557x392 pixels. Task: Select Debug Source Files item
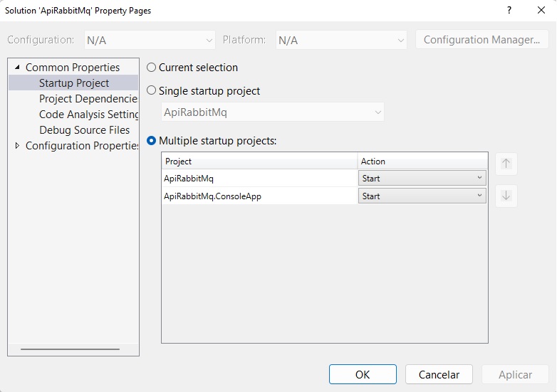[84, 130]
